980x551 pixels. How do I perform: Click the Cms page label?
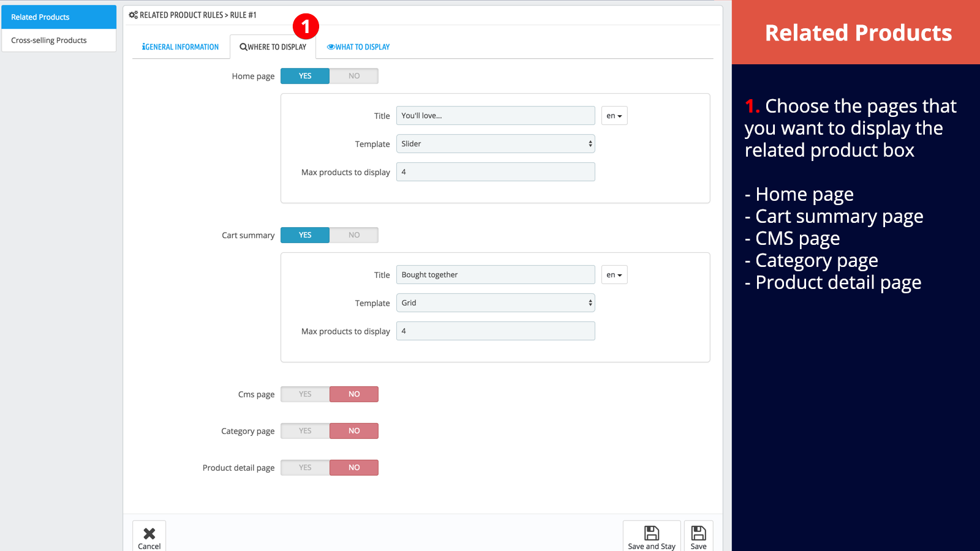pyautogui.click(x=256, y=395)
